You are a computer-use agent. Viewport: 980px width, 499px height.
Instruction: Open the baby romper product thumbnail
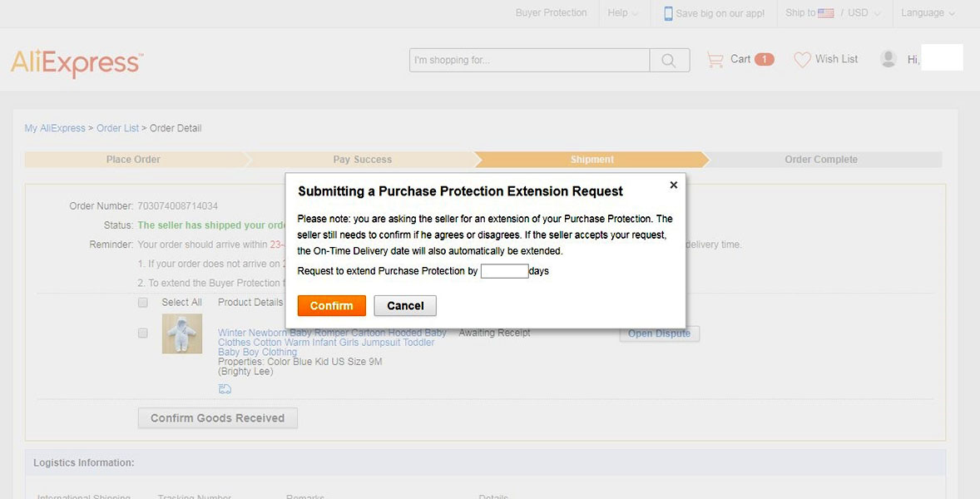pyautogui.click(x=182, y=333)
